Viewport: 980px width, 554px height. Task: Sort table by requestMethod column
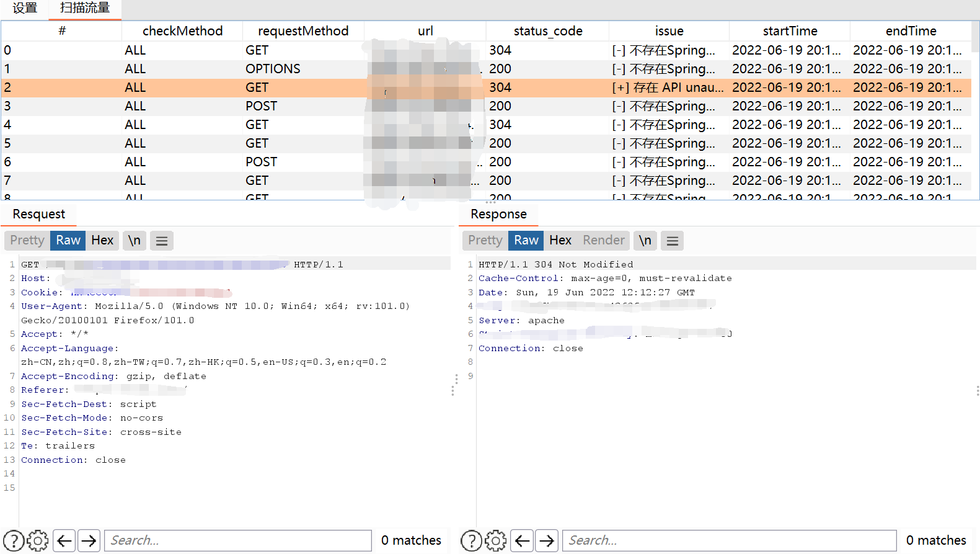point(303,31)
